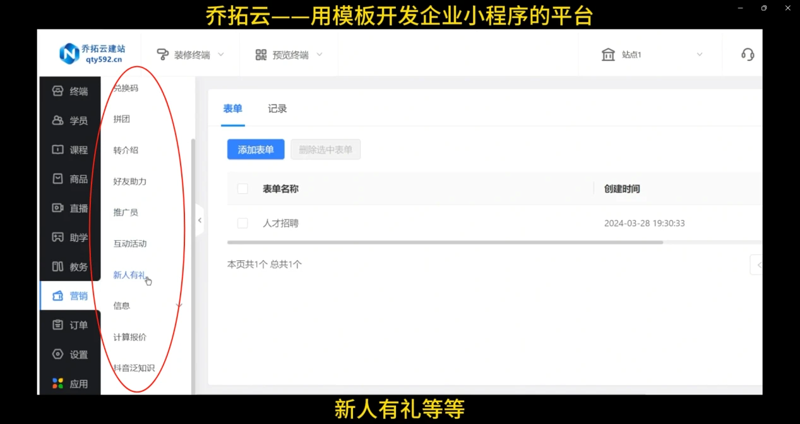Click the 订单 clipboard icon
800x424 pixels.
pos(58,325)
